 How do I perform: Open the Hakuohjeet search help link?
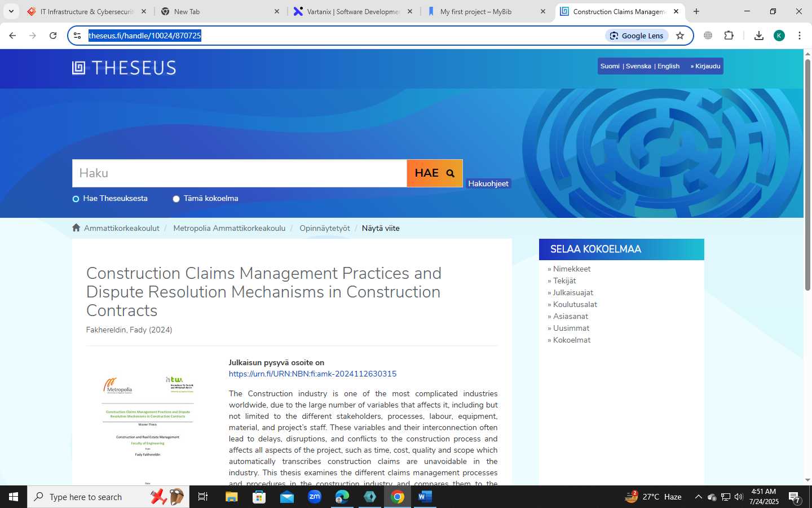coord(488,183)
